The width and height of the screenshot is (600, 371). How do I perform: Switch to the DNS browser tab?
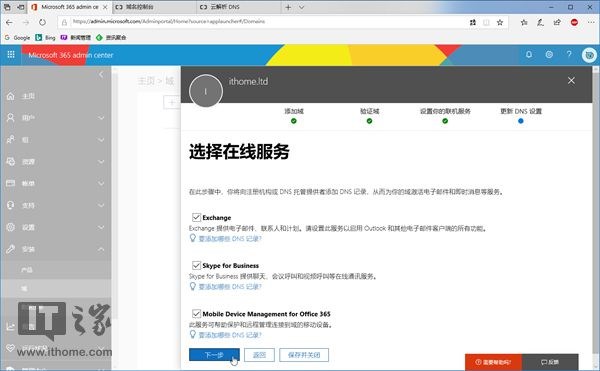pos(239,7)
